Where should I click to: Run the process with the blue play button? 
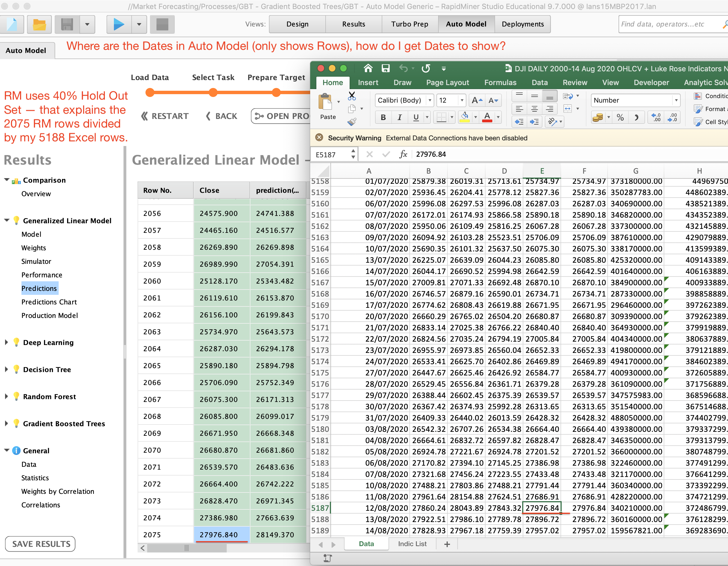pyautogui.click(x=119, y=24)
